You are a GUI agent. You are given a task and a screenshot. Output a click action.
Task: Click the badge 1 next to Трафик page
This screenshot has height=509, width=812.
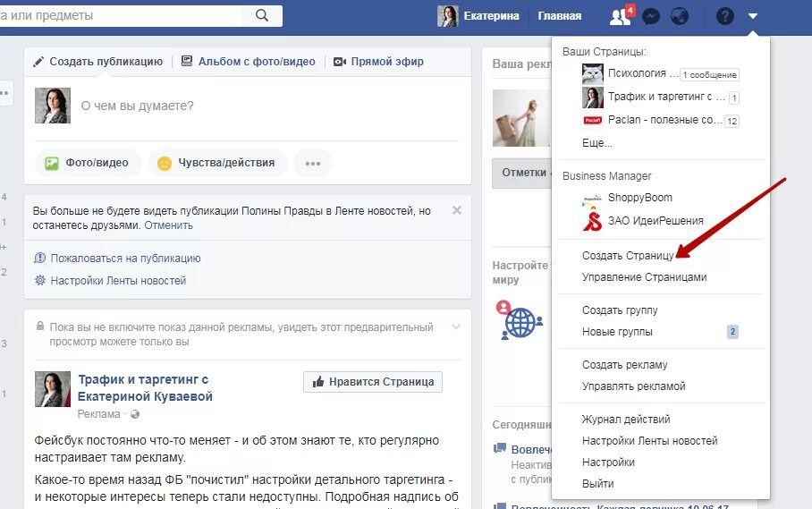(734, 98)
